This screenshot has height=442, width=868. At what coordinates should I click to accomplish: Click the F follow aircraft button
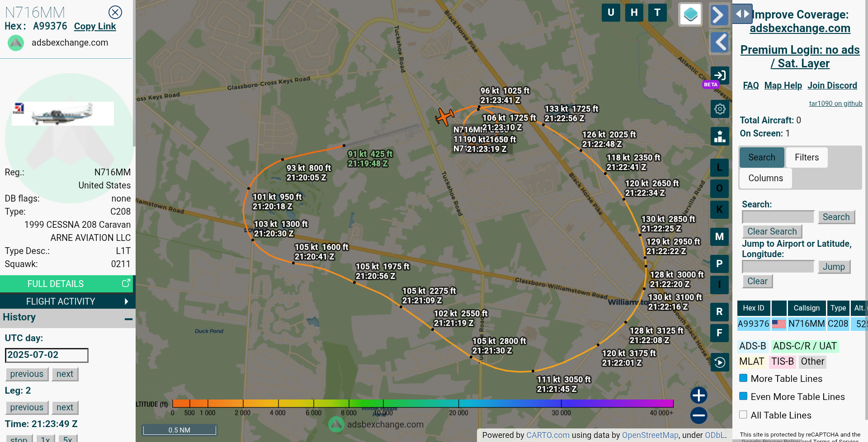click(x=719, y=333)
